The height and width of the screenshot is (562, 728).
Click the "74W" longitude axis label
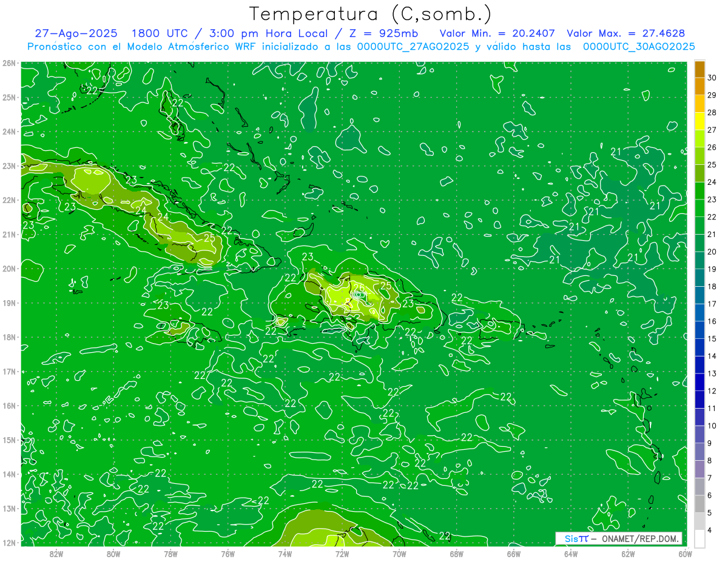tap(285, 554)
